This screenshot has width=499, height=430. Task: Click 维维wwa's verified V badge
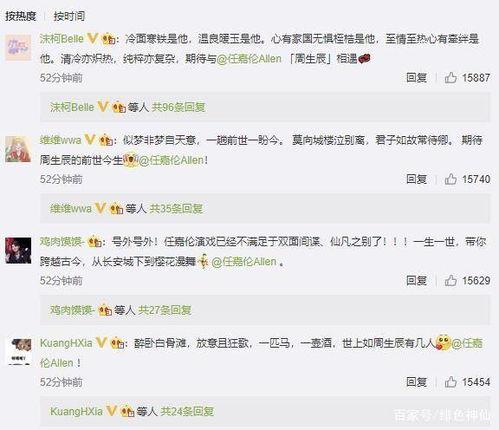tap(90, 139)
